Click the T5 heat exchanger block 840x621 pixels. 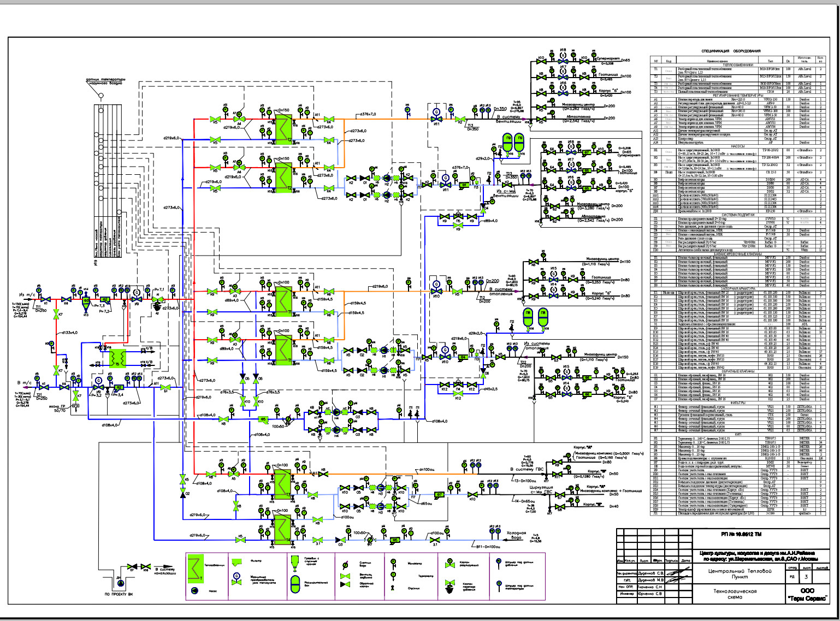click(116, 358)
